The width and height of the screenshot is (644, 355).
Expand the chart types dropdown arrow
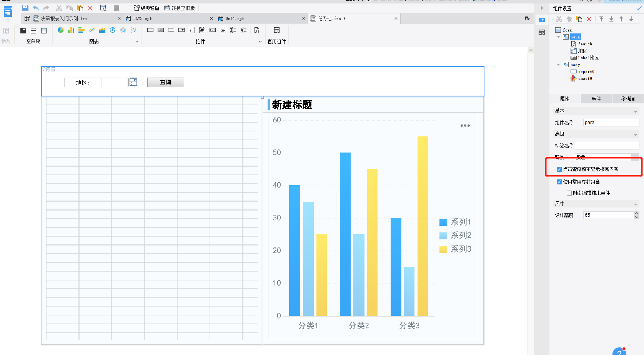pos(136,41)
